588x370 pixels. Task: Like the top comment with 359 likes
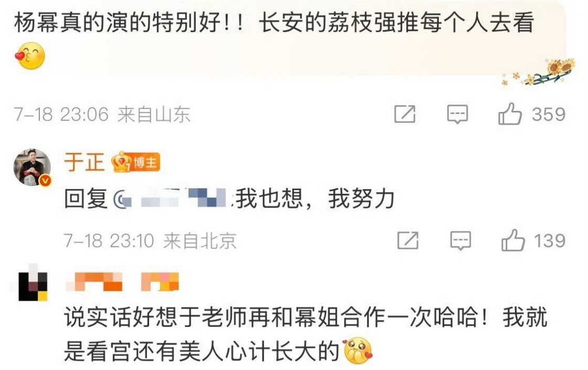point(510,114)
